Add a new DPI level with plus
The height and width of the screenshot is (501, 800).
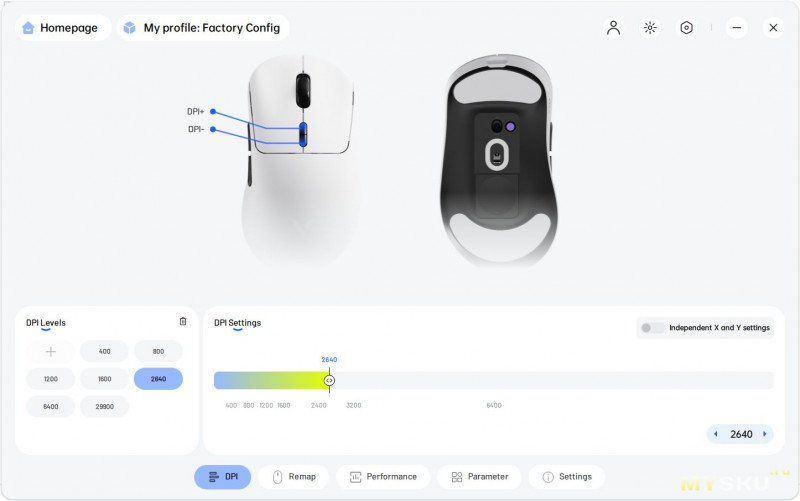[51, 352]
